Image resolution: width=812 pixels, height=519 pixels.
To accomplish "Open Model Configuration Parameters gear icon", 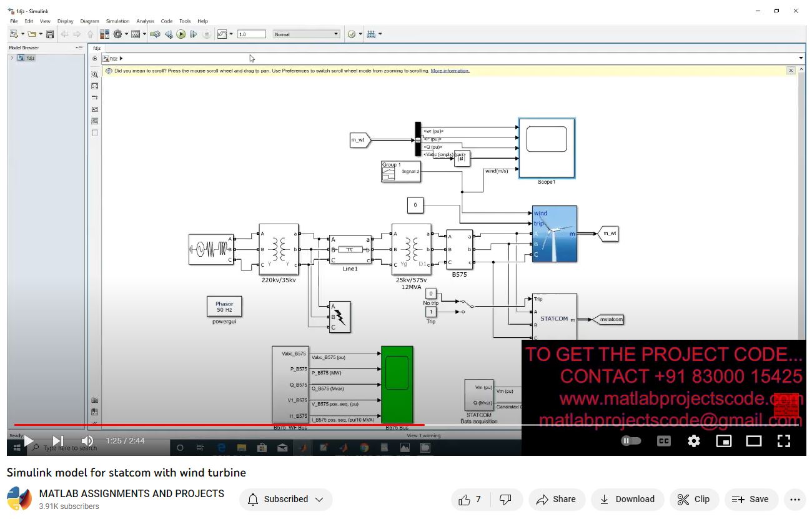I will (117, 34).
